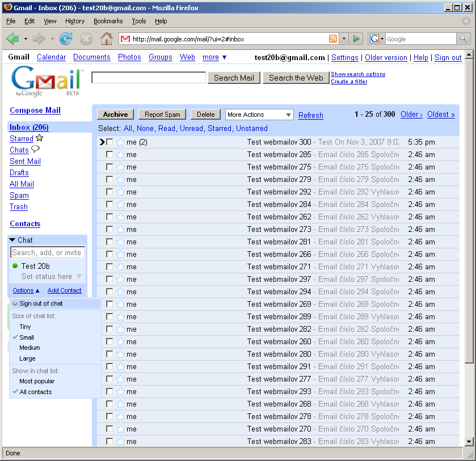Open the Bookmarks menu
This screenshot has height=461, width=476.
click(108, 21)
